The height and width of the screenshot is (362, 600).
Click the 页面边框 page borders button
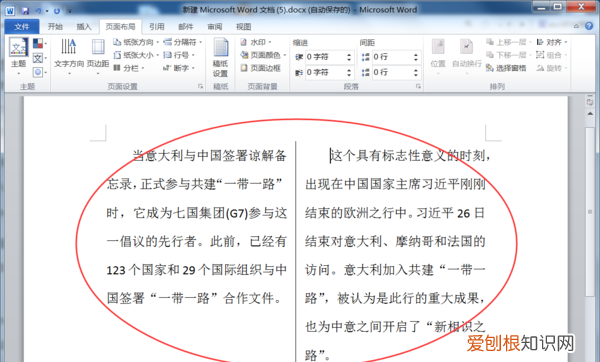point(261,68)
